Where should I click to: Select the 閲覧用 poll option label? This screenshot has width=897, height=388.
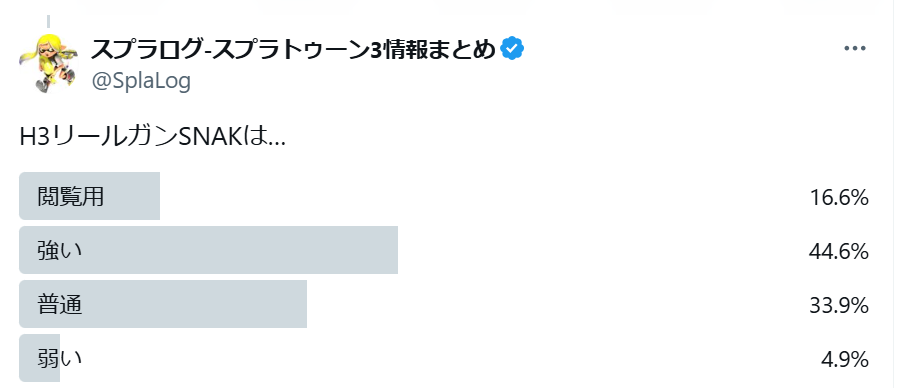click(70, 197)
